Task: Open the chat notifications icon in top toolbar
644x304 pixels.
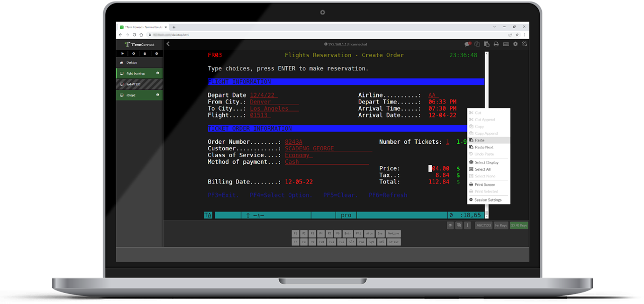Action: pyautogui.click(x=467, y=44)
